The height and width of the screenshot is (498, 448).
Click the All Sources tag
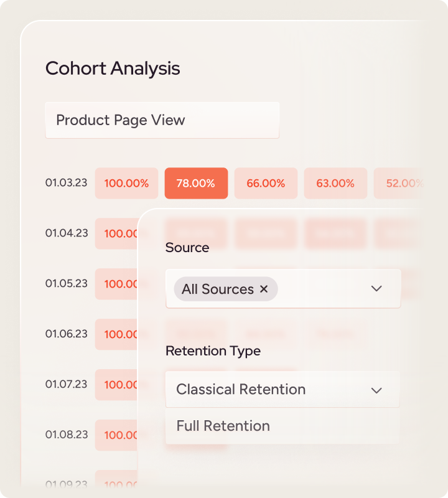(x=217, y=289)
